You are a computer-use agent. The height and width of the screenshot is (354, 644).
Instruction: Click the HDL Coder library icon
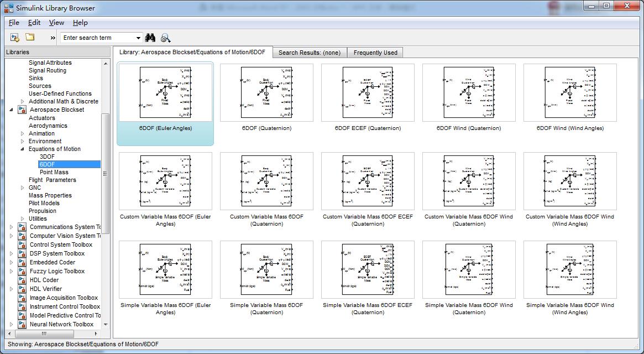coord(22,280)
